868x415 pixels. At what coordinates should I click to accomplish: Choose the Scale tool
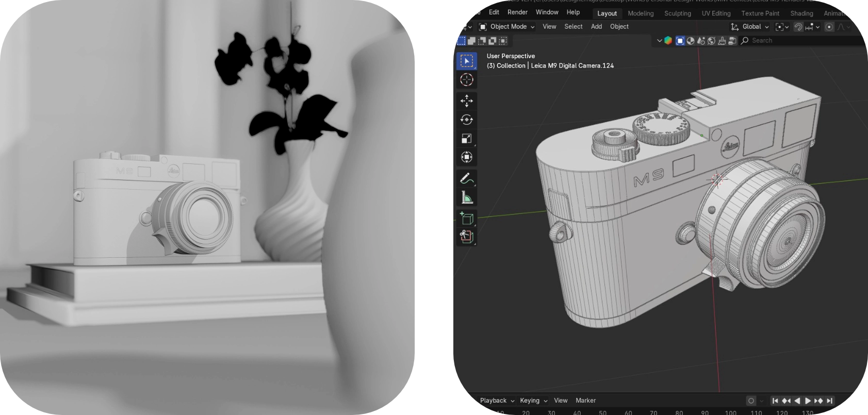coord(467,139)
